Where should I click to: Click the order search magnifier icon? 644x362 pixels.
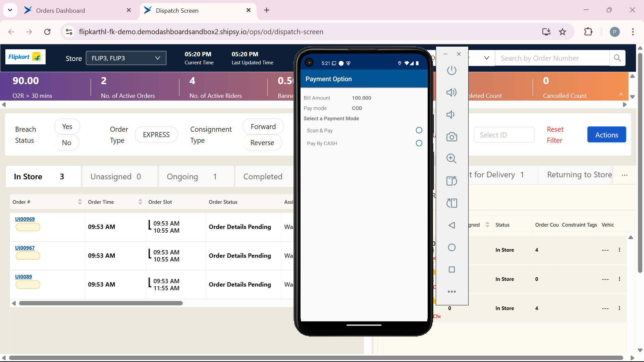coord(617,58)
